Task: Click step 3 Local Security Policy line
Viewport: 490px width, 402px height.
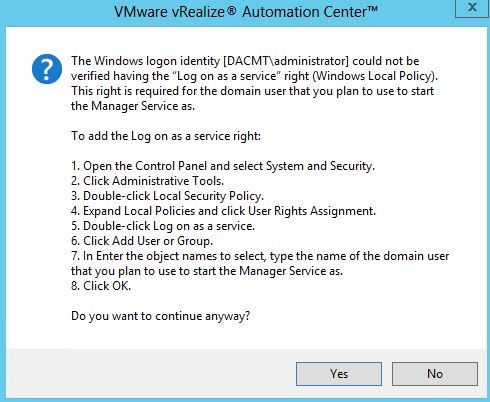Action: (167, 196)
